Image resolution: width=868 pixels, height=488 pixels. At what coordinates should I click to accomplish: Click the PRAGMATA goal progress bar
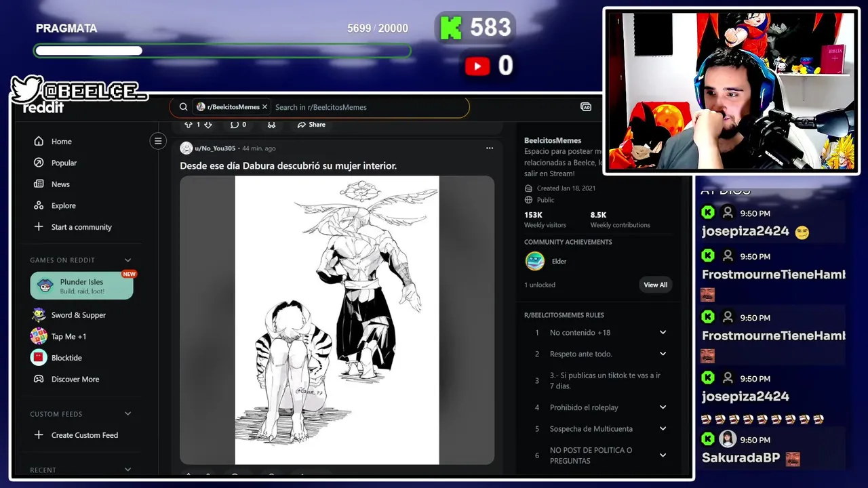(x=222, y=51)
